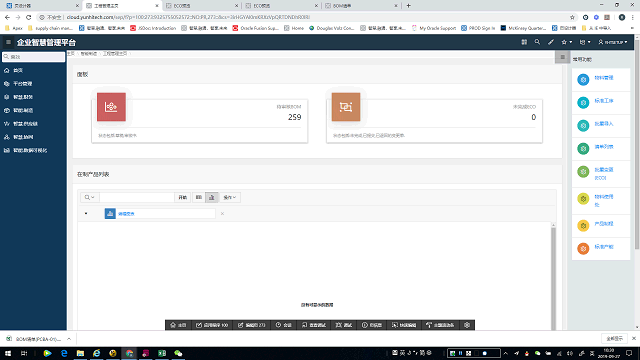
Task: Click Home in the developer toolbar
Action: point(178,325)
